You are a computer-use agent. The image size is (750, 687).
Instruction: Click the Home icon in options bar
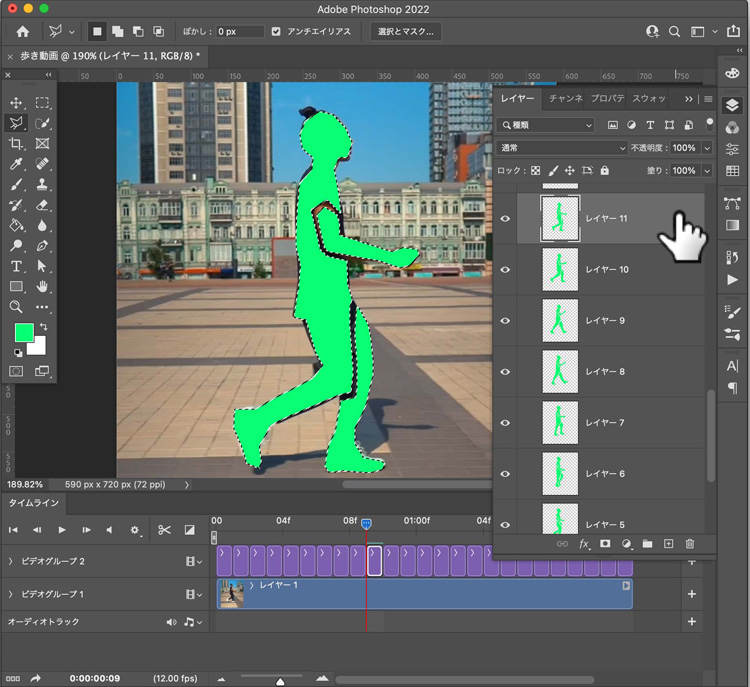(22, 32)
